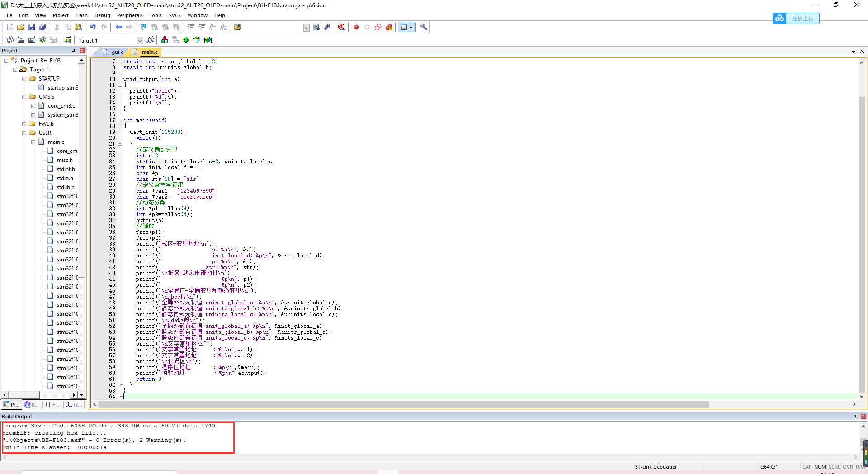Open the Target 1 dropdown
868x474 pixels.
point(140,40)
